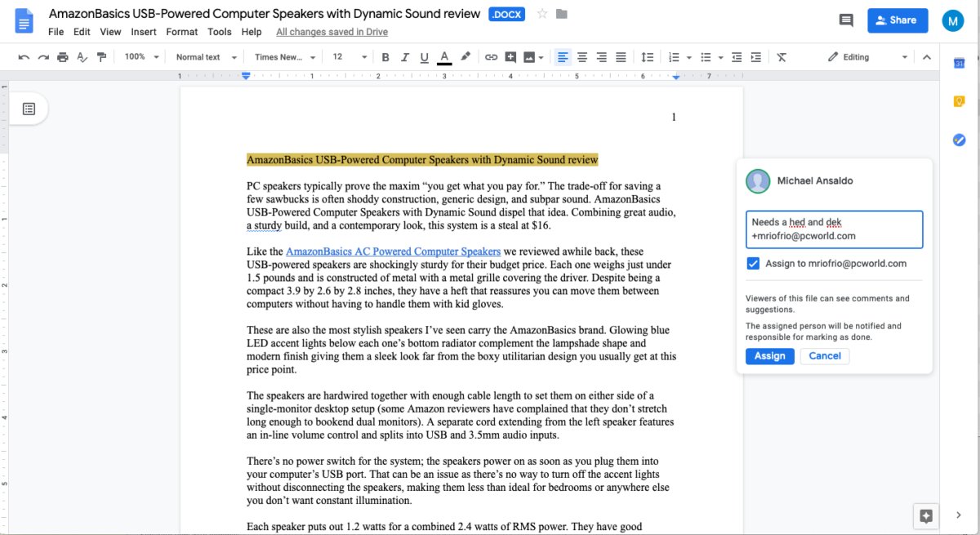Align text left
The width and height of the screenshot is (980, 535).
point(563,57)
